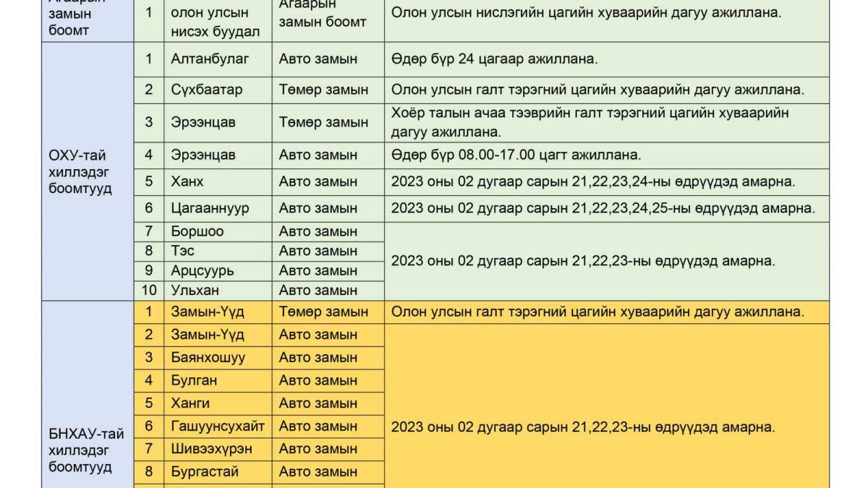Image resolution: width=868 pixels, height=488 pixels.
Task: Click 'Төмөр замын' in the Сүхбаатар row
Action: click(x=323, y=90)
